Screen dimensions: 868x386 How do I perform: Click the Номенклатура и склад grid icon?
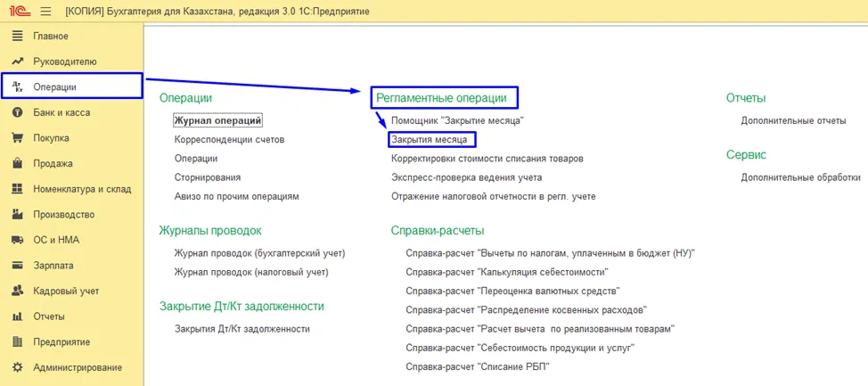[17, 189]
